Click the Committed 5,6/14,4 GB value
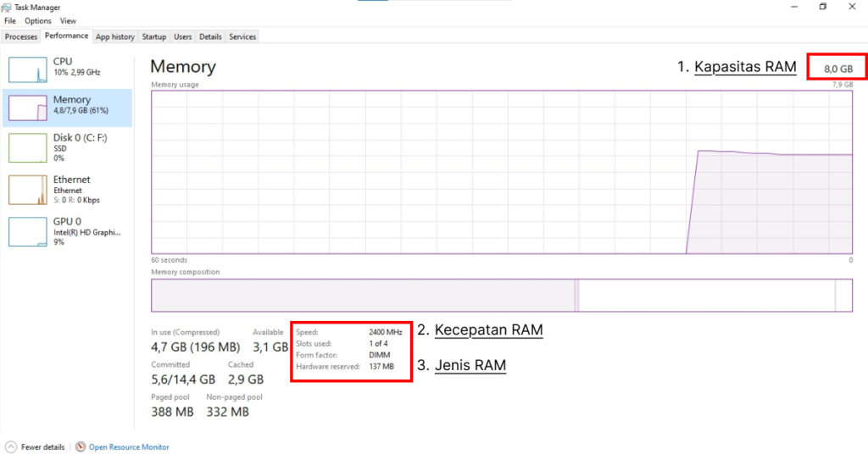The height and width of the screenshot is (454, 868). click(183, 379)
